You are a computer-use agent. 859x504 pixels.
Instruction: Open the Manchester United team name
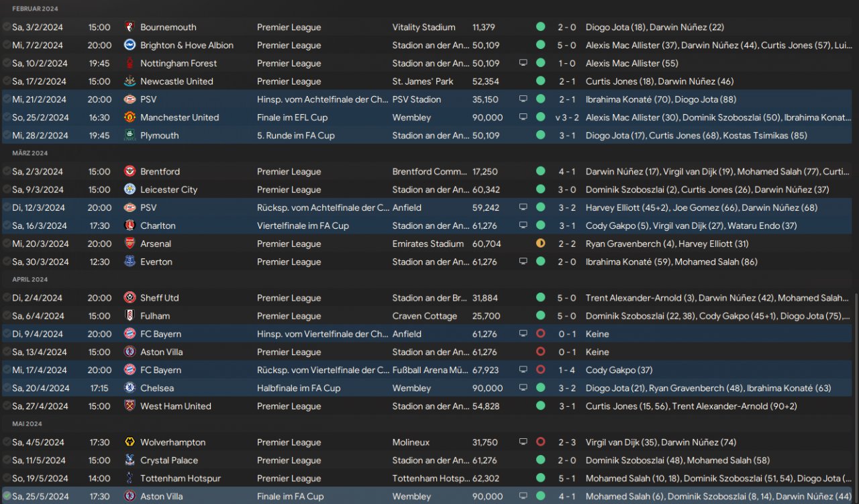pyautogui.click(x=179, y=117)
